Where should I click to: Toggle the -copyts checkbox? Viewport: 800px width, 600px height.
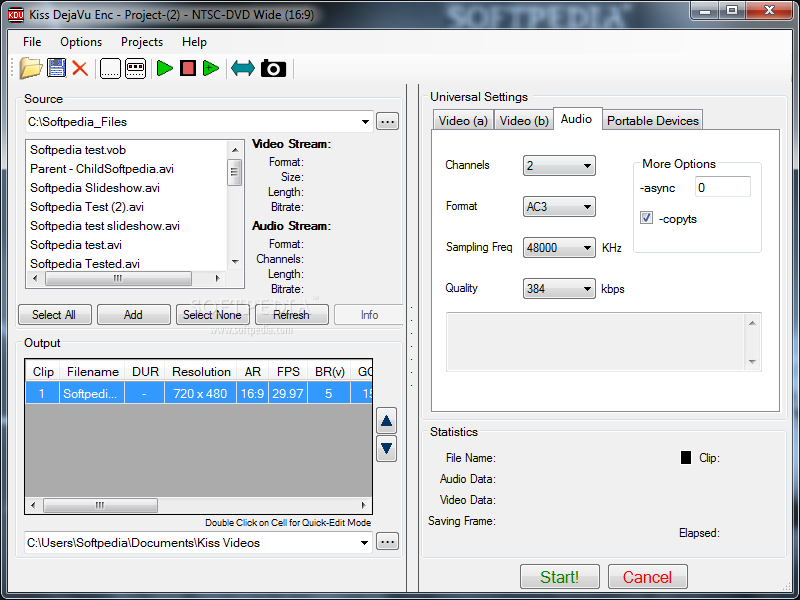click(646, 218)
